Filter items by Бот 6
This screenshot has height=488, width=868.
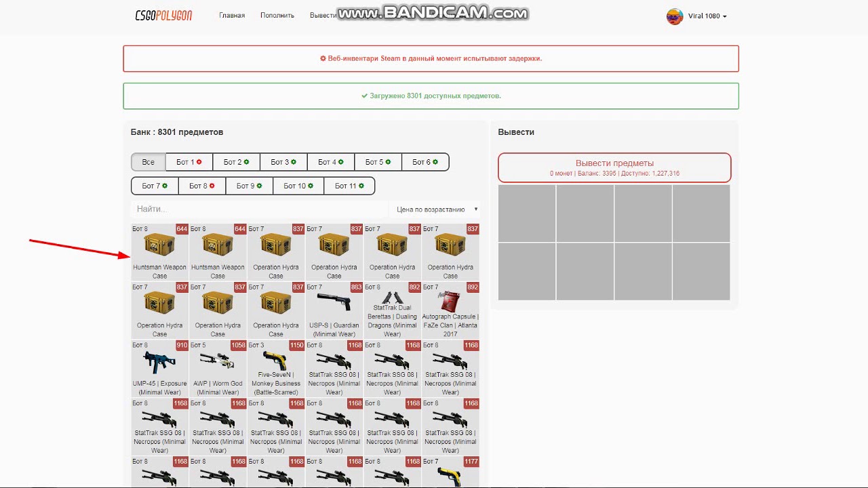point(425,162)
